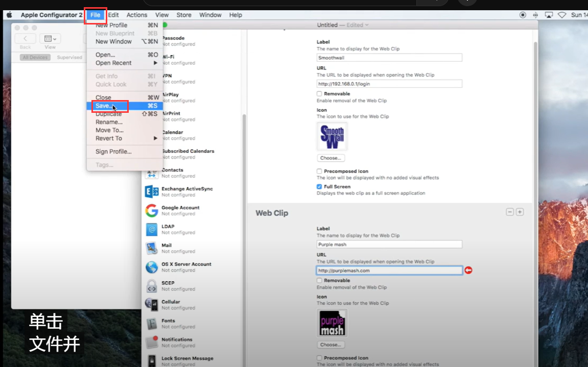Select New Window in the File menu
The width and height of the screenshot is (588, 367).
point(125,42)
